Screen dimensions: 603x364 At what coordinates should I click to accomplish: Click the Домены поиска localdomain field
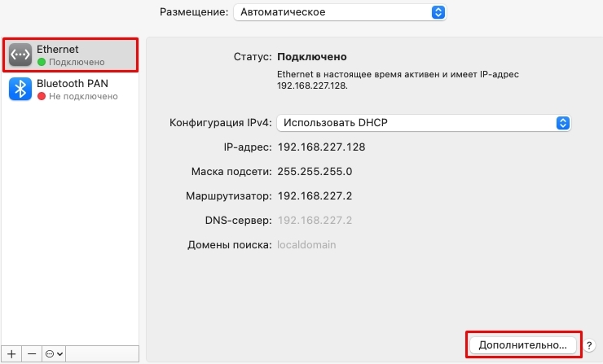tap(306, 245)
